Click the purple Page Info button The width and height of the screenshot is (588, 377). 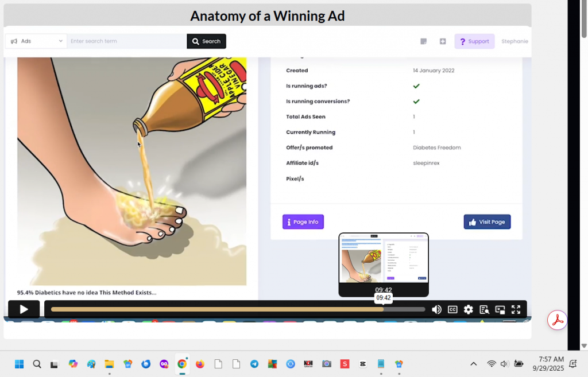(x=303, y=222)
